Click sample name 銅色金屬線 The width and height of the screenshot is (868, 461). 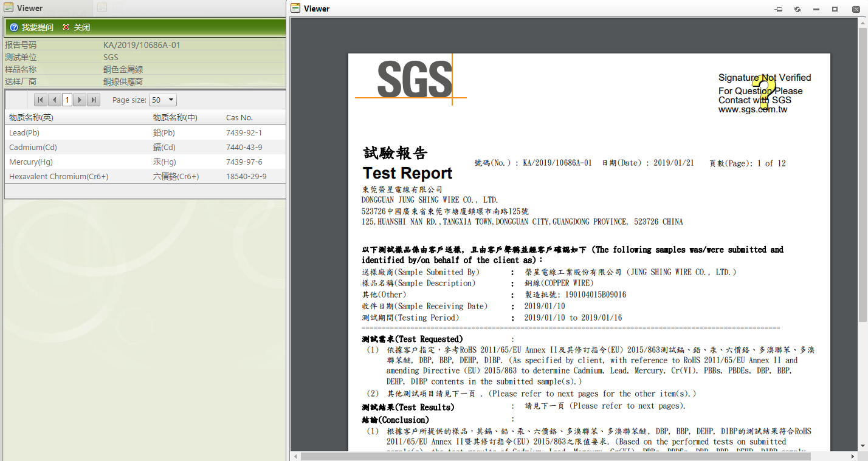(x=123, y=69)
